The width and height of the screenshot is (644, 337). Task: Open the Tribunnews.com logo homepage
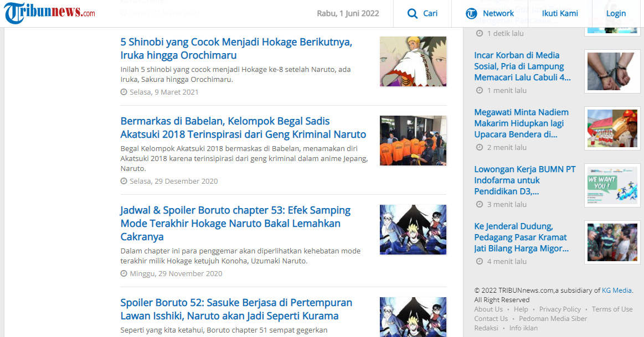coord(49,12)
